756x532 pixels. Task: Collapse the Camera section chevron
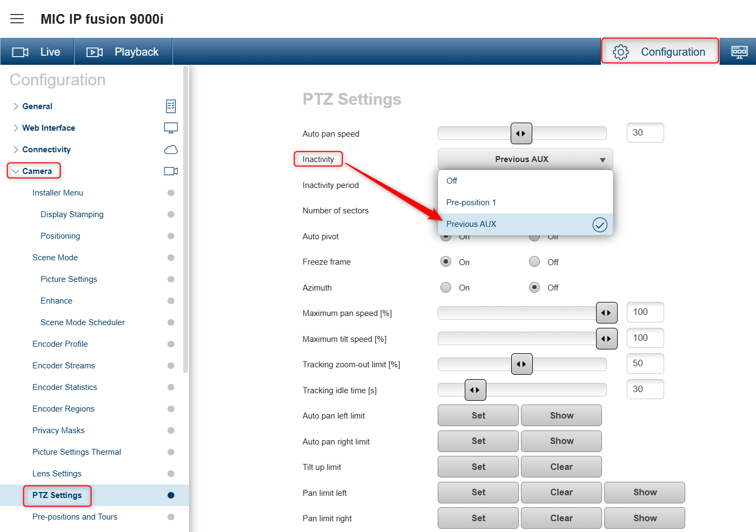pos(15,171)
